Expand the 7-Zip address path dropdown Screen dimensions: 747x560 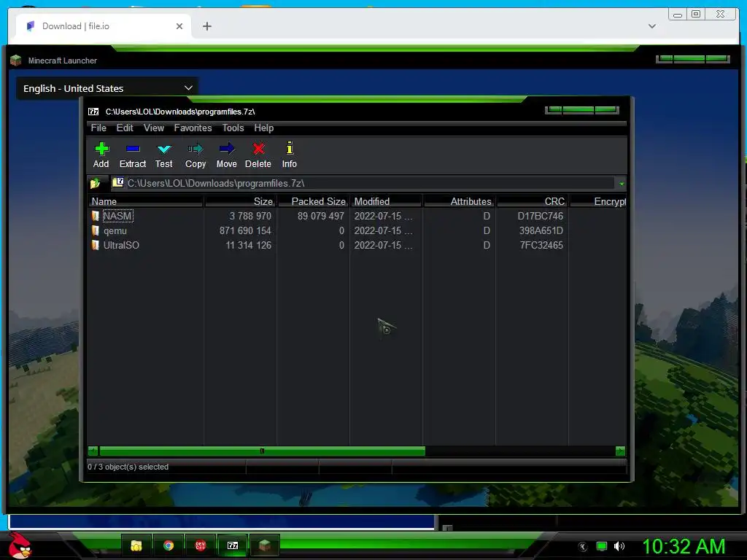click(x=622, y=183)
